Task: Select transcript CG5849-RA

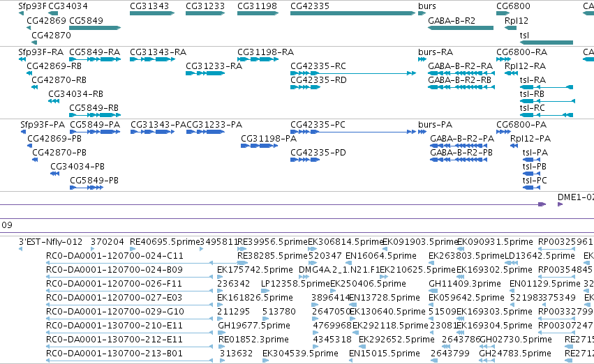Action: point(95,59)
